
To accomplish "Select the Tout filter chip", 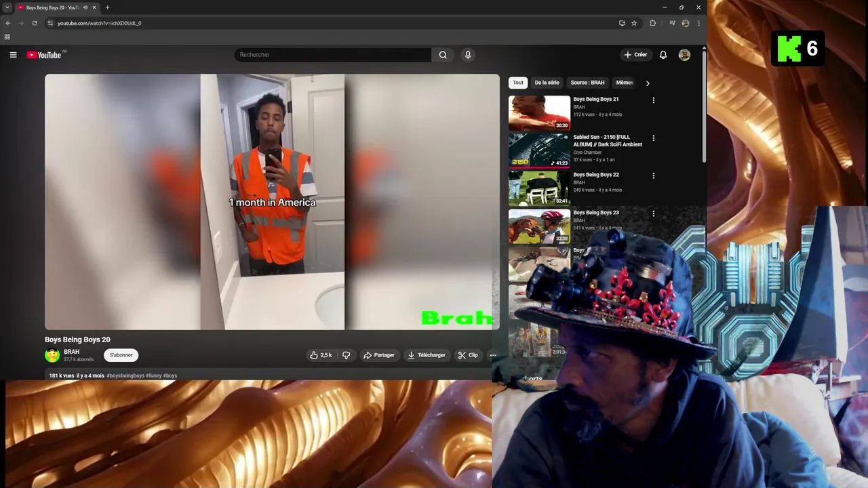I will point(518,83).
